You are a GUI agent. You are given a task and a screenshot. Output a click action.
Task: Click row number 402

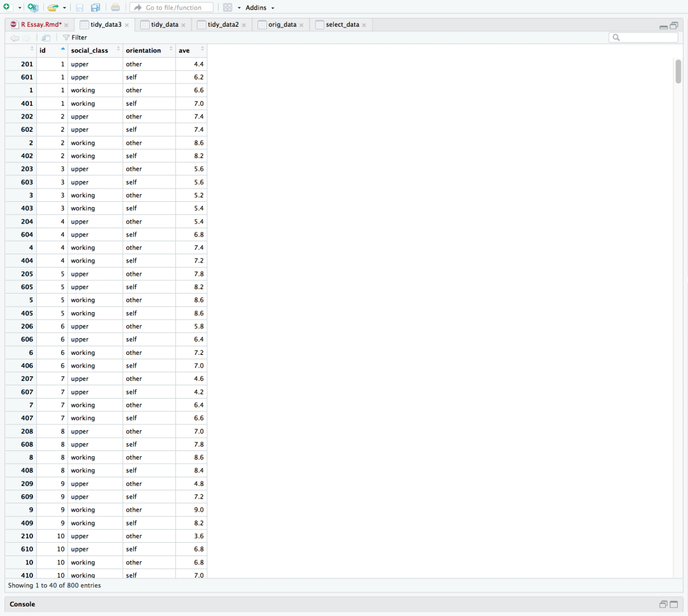point(27,156)
